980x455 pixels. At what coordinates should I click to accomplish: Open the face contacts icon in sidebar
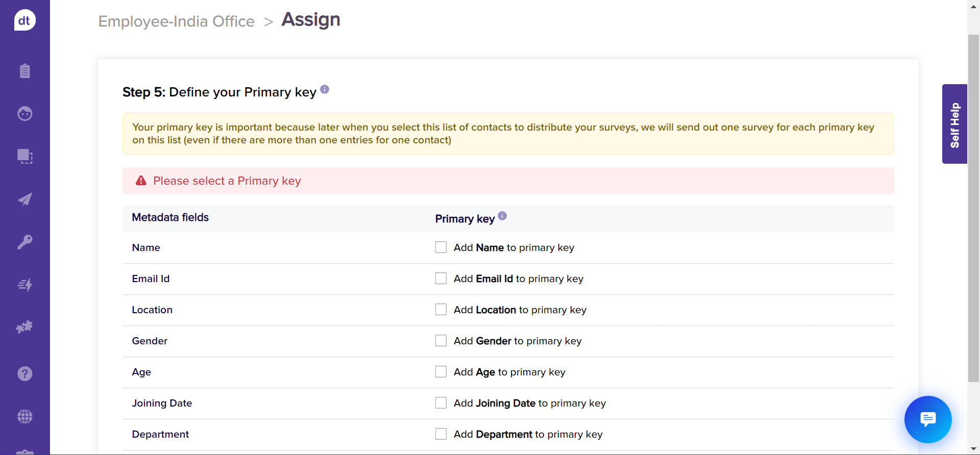pos(24,113)
